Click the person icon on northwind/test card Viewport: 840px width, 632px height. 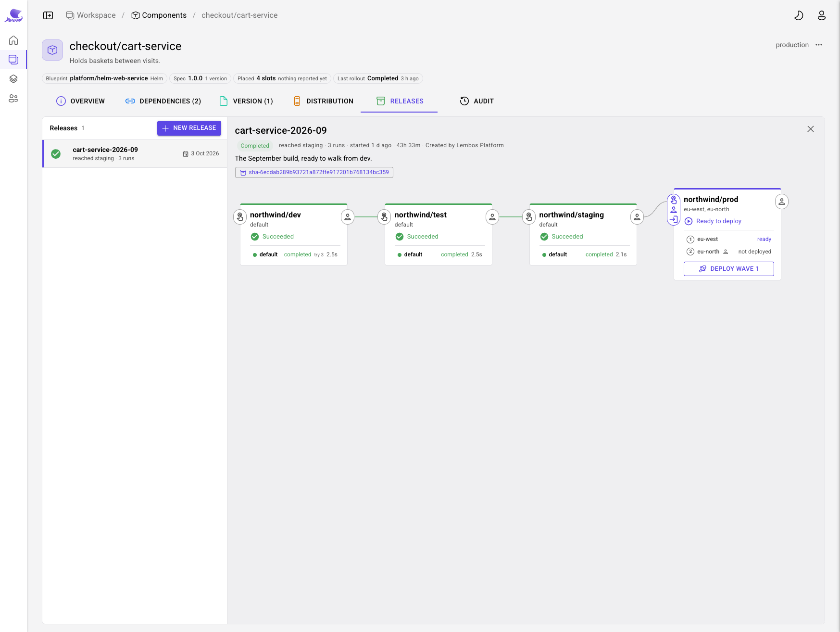[x=492, y=217]
